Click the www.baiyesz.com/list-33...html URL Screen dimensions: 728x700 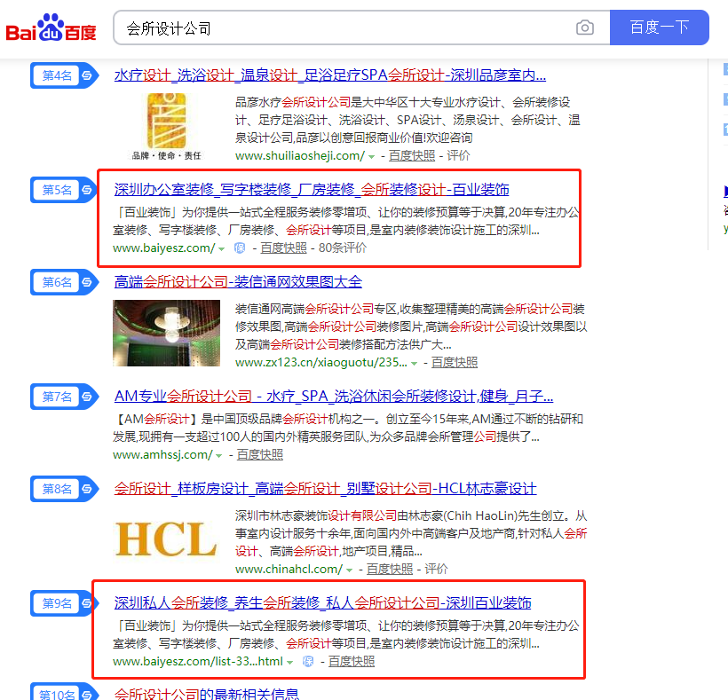[x=198, y=662]
